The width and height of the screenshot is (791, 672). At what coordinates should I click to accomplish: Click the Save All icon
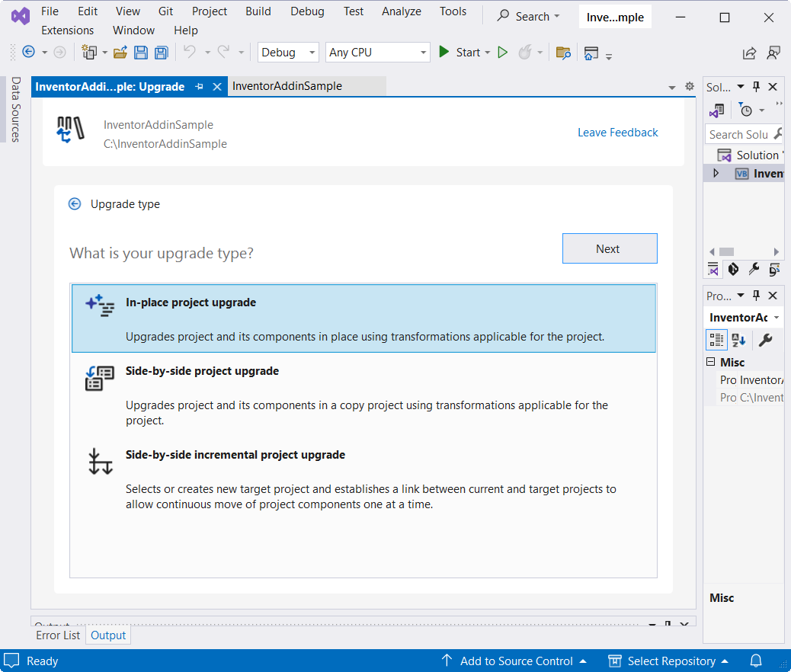(x=162, y=52)
